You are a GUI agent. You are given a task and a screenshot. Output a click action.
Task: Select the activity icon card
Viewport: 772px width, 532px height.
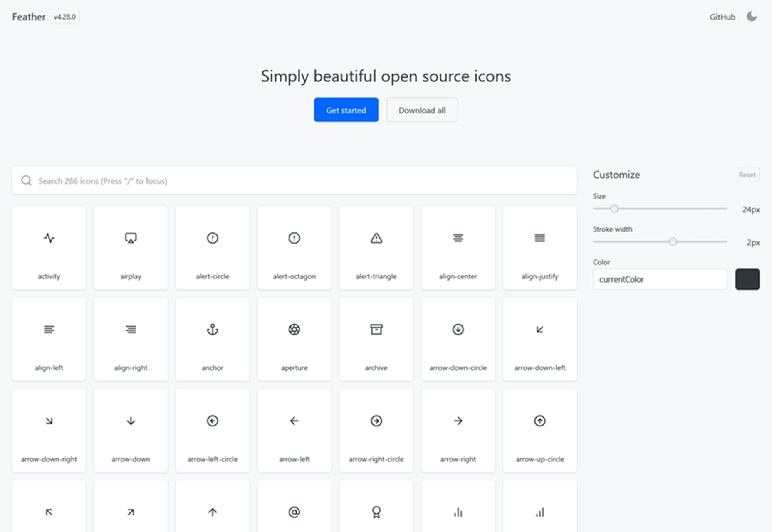(x=49, y=248)
